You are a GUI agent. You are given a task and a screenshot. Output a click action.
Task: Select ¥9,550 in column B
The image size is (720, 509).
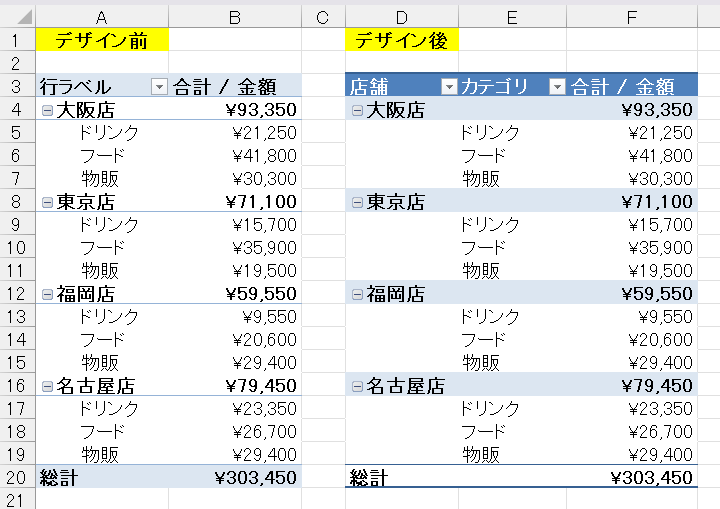[x=270, y=317]
